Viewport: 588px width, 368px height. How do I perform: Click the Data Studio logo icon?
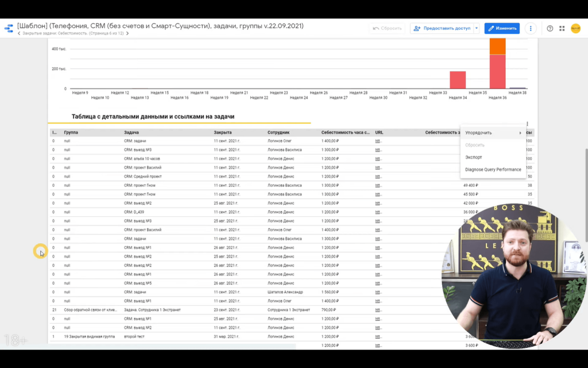pos(9,29)
